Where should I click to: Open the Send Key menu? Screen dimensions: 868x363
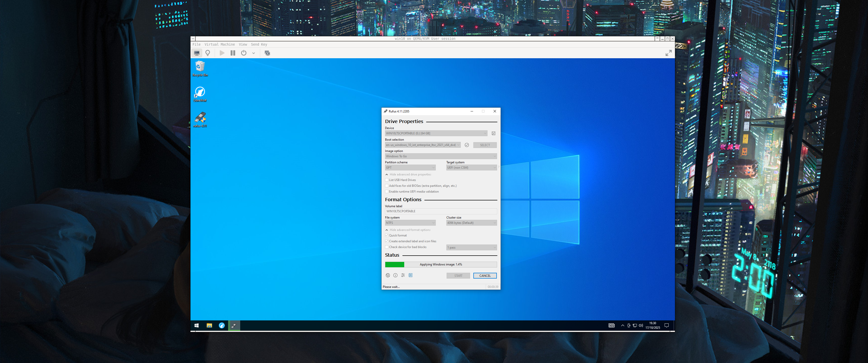click(259, 44)
